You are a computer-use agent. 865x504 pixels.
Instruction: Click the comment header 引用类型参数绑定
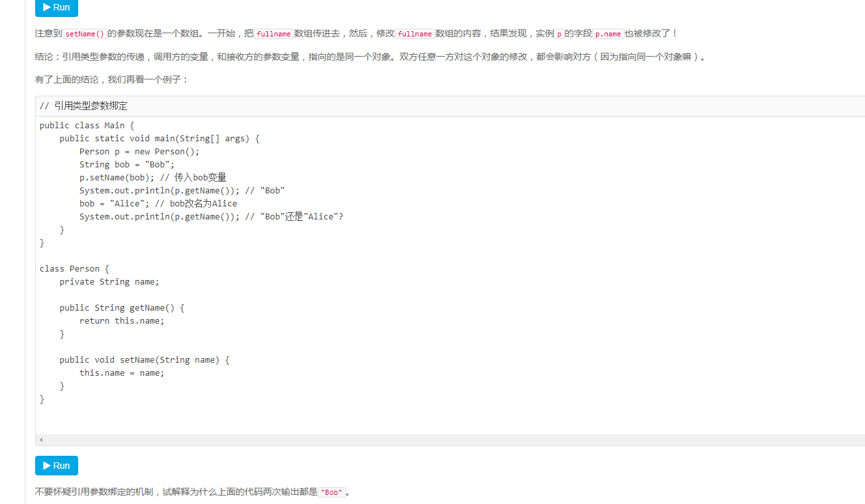pos(87,105)
